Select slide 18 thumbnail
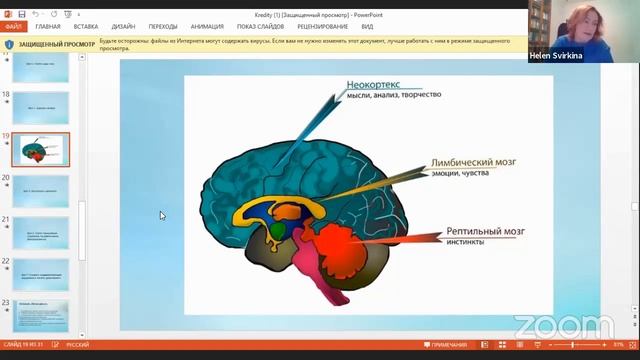The image size is (640, 360). coord(40,108)
